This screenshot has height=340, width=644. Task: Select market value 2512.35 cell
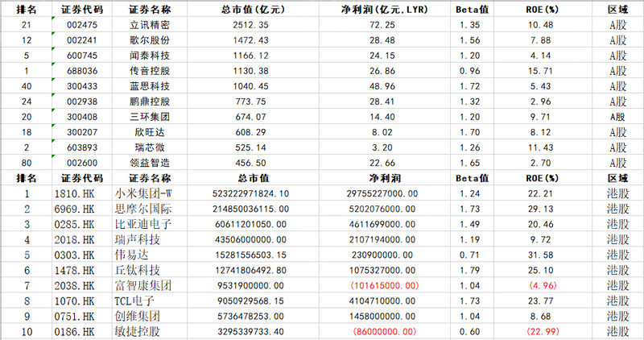pos(251,25)
